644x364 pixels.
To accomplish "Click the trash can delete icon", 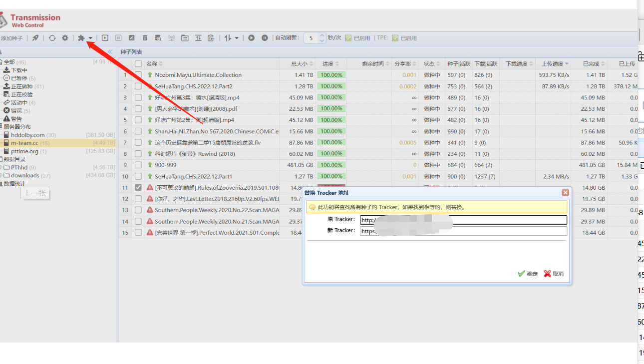I will tap(145, 38).
